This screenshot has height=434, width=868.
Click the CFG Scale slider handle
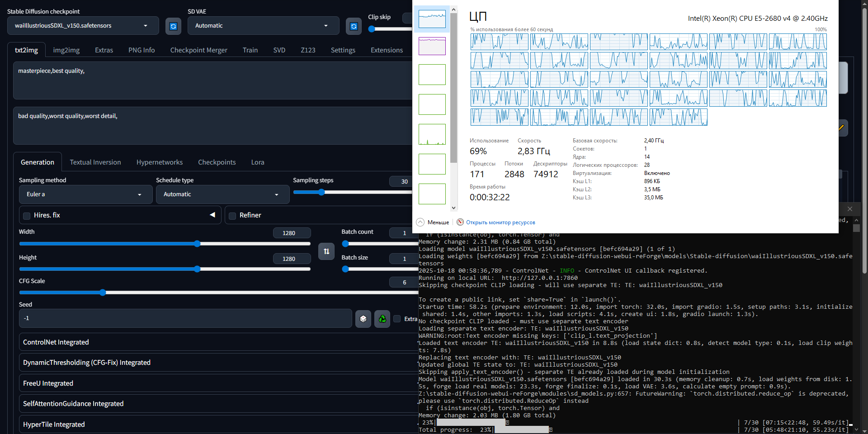pos(103,292)
